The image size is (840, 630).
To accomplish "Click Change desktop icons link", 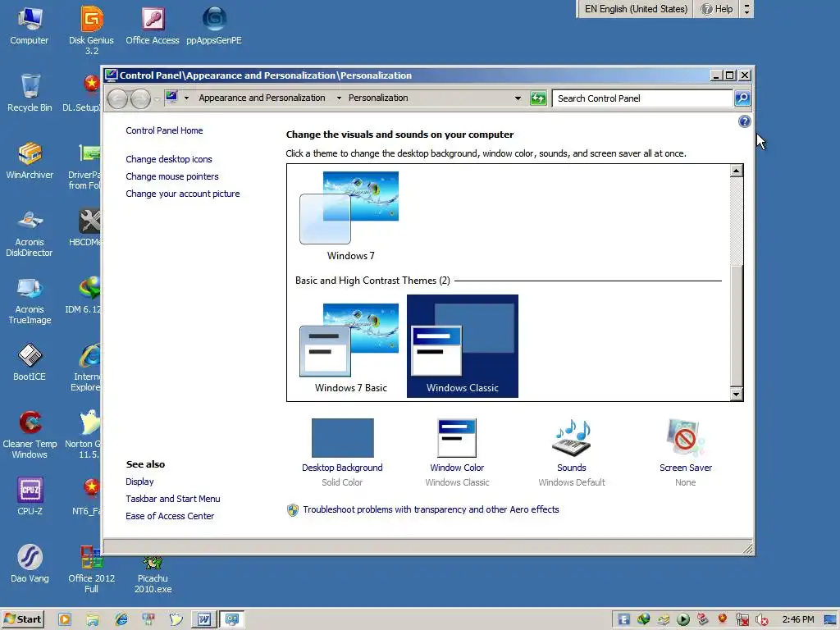I will click(x=169, y=159).
